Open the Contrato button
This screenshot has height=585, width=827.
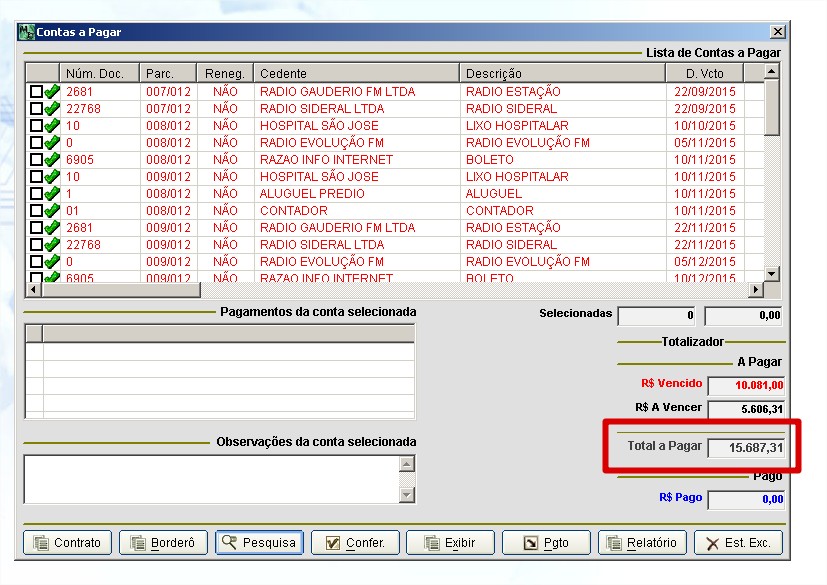[x=67, y=543]
